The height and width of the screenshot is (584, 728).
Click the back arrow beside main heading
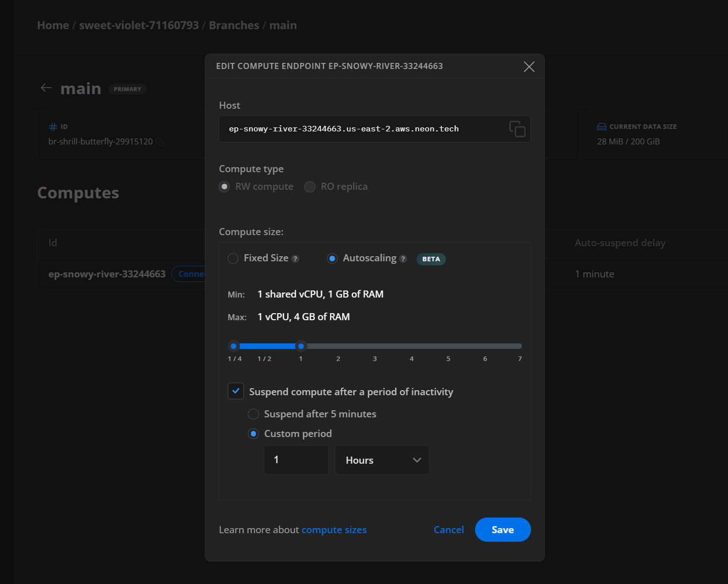click(x=46, y=88)
